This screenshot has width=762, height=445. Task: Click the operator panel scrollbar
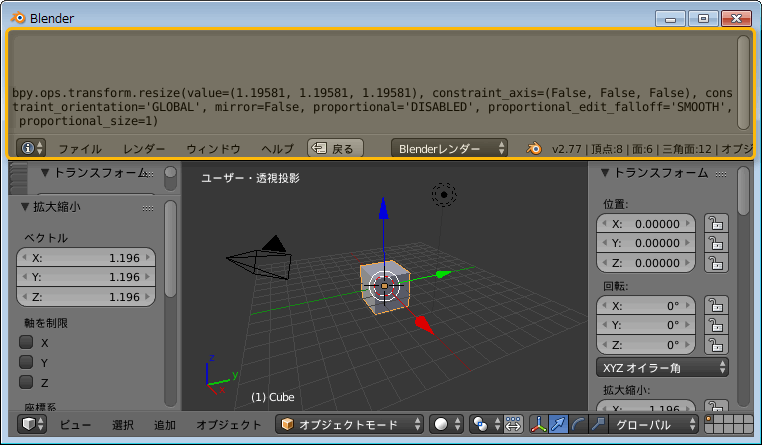point(170,249)
